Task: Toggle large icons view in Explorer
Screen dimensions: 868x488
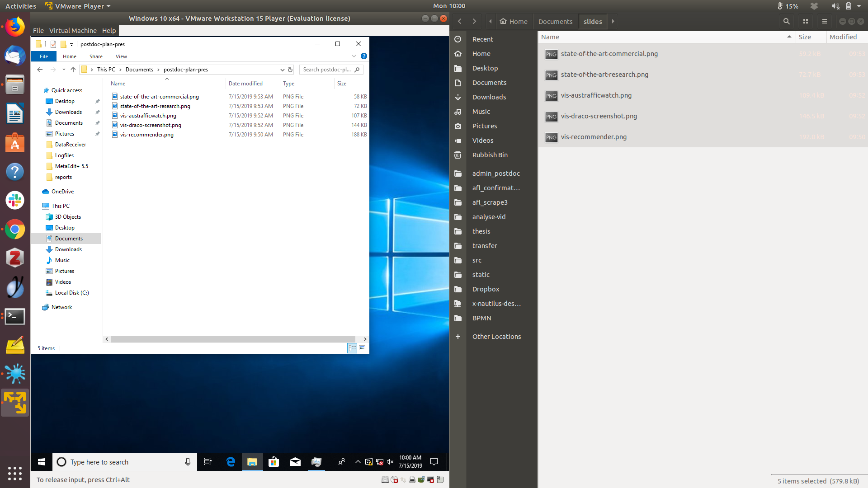Action: tap(362, 348)
